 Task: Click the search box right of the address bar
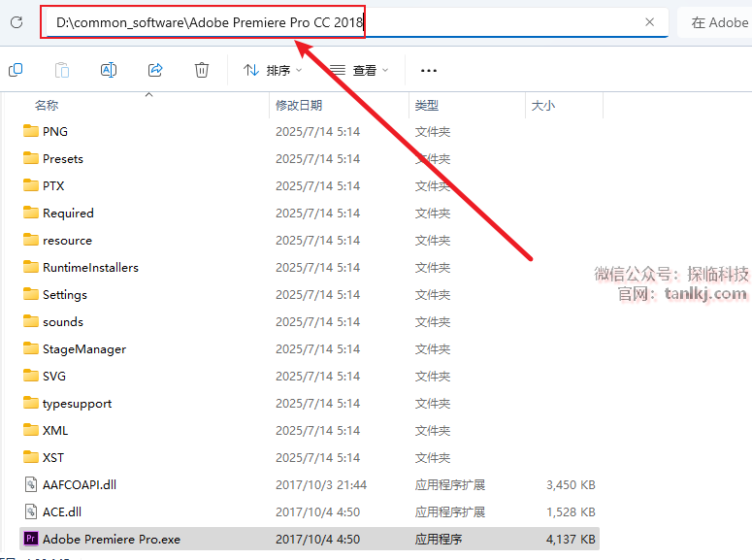(718, 21)
